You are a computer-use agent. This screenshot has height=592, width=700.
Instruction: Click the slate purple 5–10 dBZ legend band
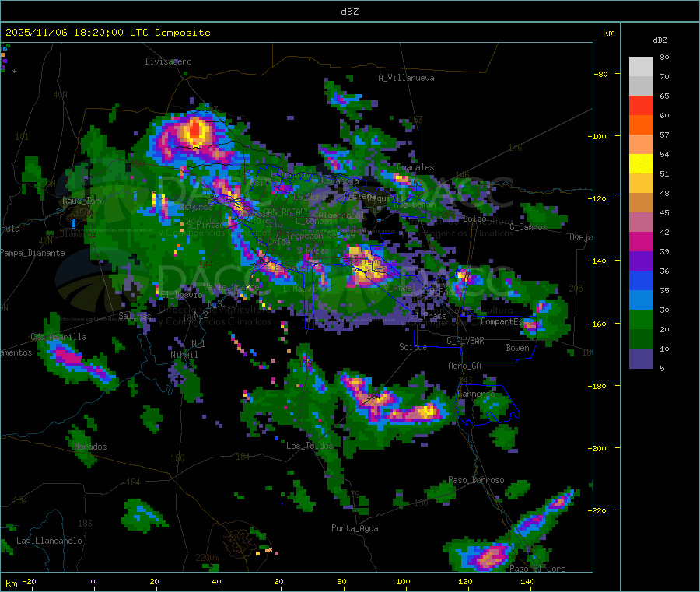click(641, 359)
